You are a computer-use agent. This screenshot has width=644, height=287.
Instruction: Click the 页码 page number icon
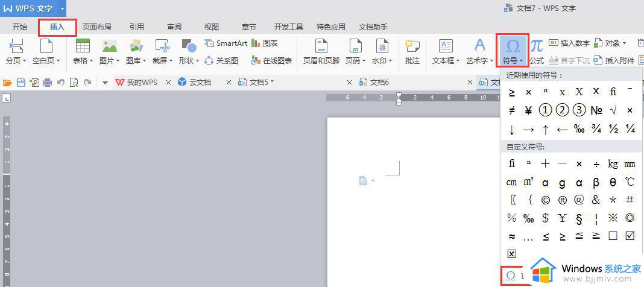pyautogui.click(x=355, y=46)
